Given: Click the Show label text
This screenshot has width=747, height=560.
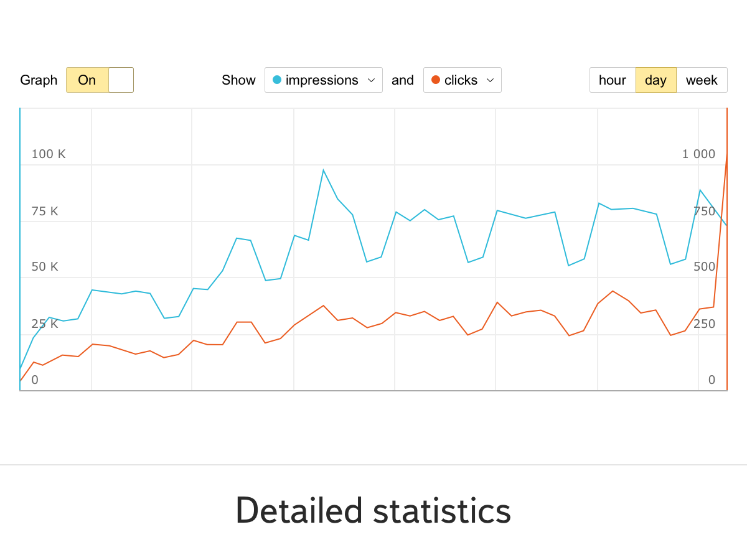Looking at the screenshot, I should (238, 80).
